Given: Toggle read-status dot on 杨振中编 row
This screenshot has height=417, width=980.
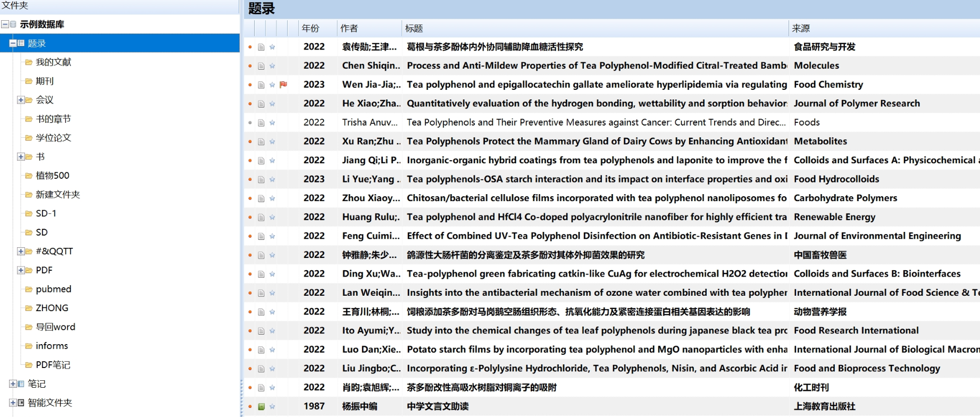Looking at the screenshot, I should click(250, 406).
